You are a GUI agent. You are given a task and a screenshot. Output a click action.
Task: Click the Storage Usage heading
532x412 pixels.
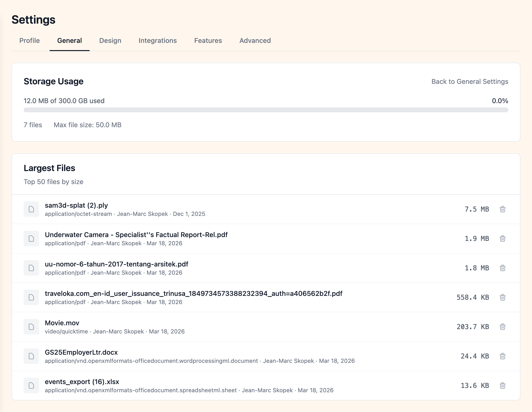tap(53, 81)
